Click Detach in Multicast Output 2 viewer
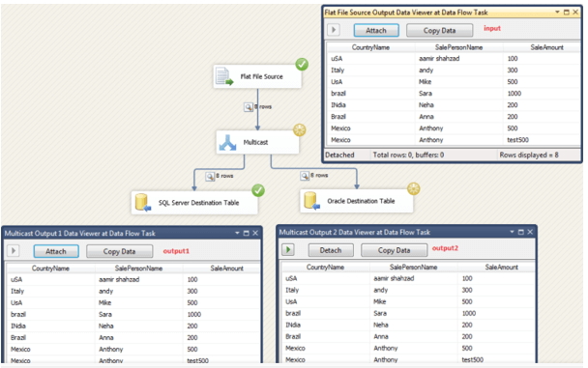The width and height of the screenshot is (588, 368). point(331,250)
